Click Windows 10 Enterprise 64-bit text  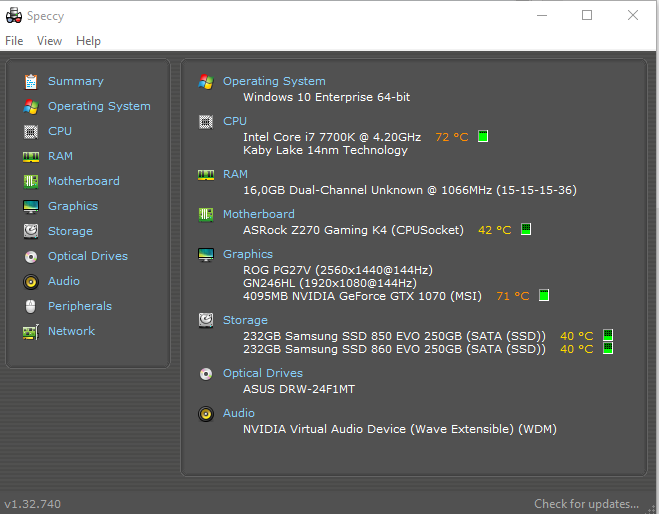pos(327,97)
